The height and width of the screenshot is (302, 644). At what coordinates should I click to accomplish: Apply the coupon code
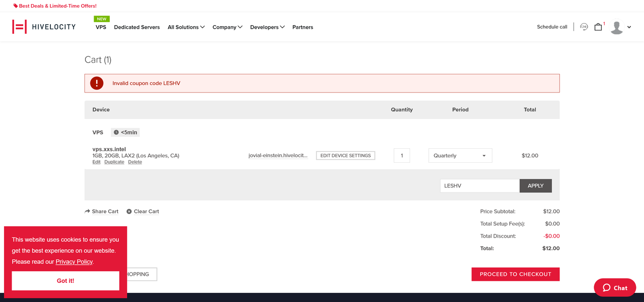(x=536, y=186)
